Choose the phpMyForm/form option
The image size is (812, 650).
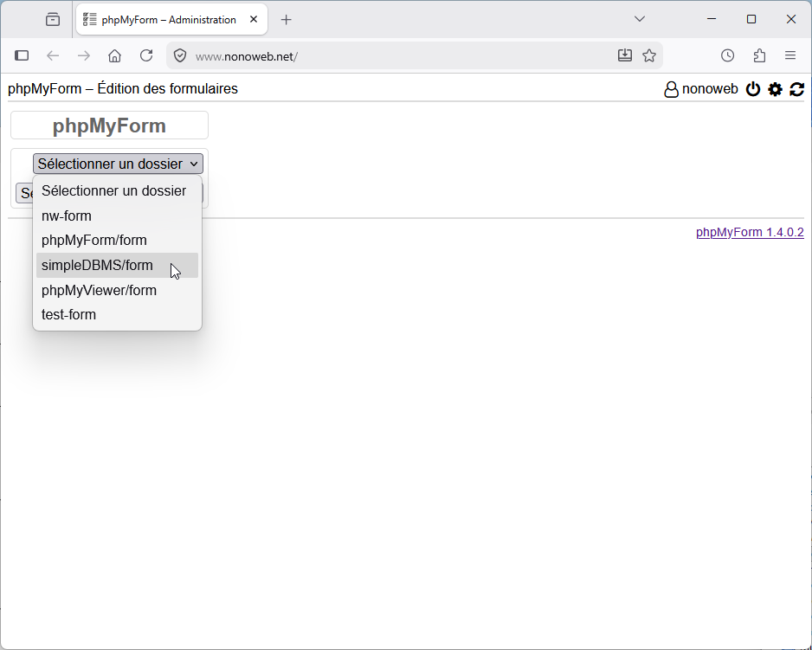(117, 241)
